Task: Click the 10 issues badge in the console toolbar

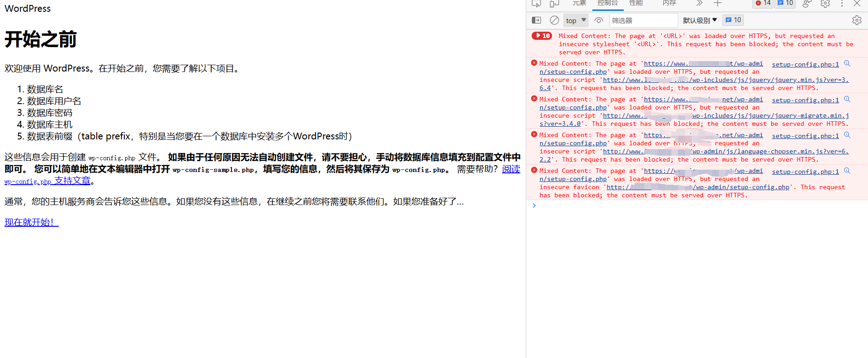Action: pos(733,20)
